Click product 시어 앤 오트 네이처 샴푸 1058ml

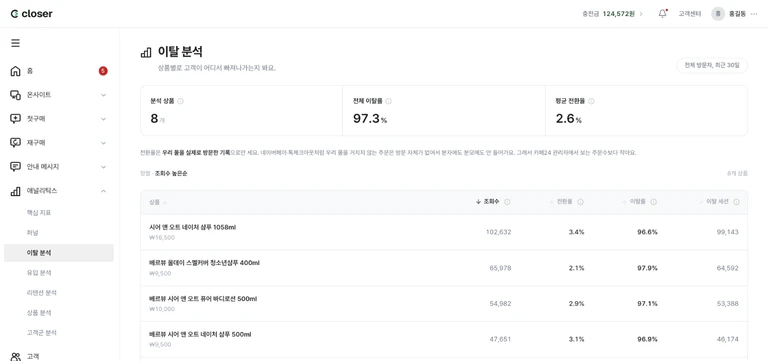(x=192, y=228)
